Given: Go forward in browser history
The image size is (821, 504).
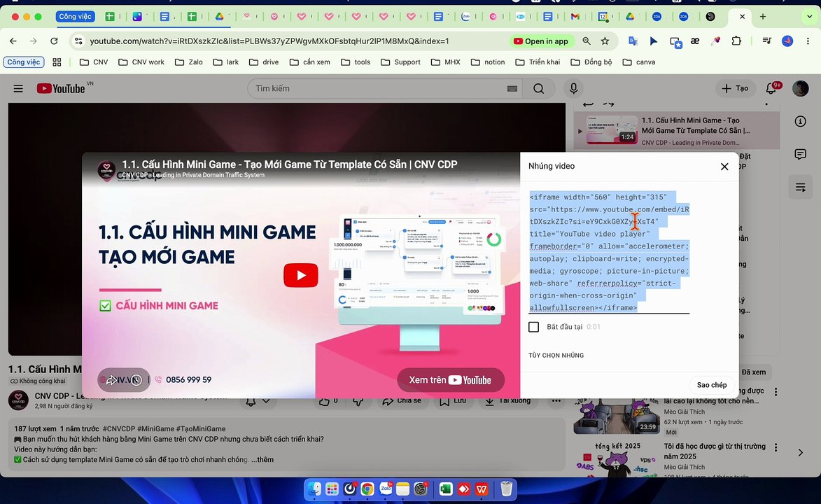Looking at the screenshot, I should coord(34,41).
